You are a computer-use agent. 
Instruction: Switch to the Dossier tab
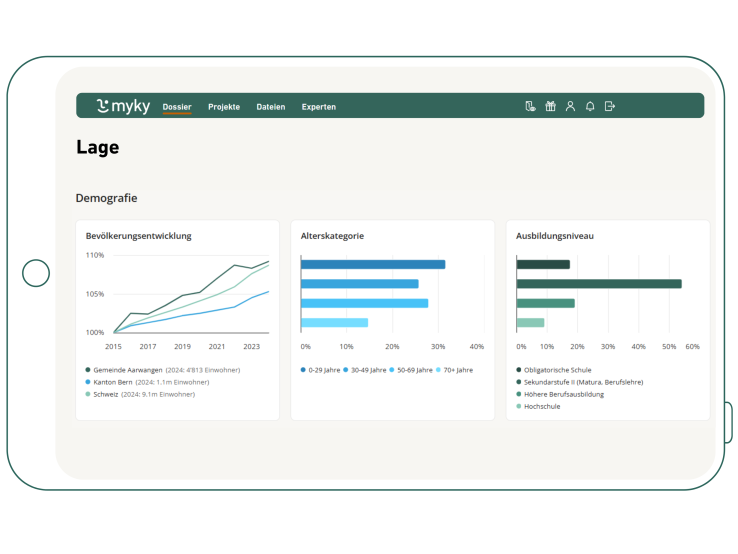(x=177, y=107)
